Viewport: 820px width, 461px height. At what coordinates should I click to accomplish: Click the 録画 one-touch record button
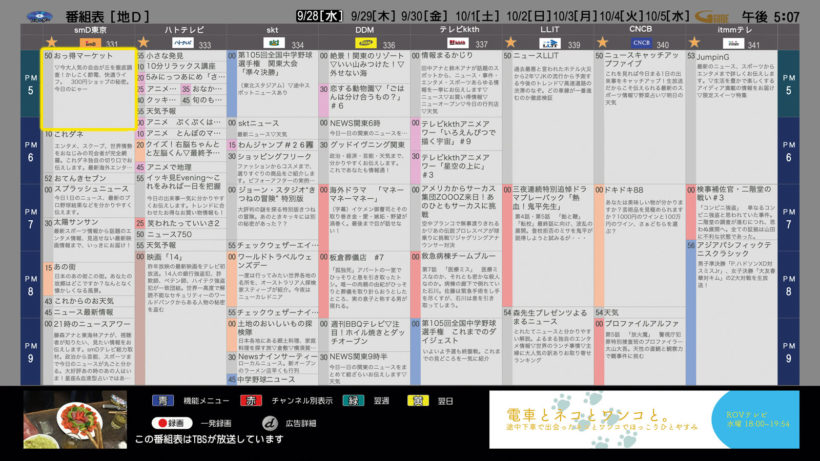click(172, 423)
